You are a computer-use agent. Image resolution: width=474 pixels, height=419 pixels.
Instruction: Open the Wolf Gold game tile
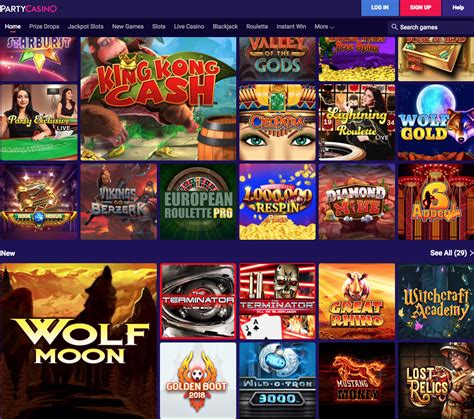click(436, 122)
